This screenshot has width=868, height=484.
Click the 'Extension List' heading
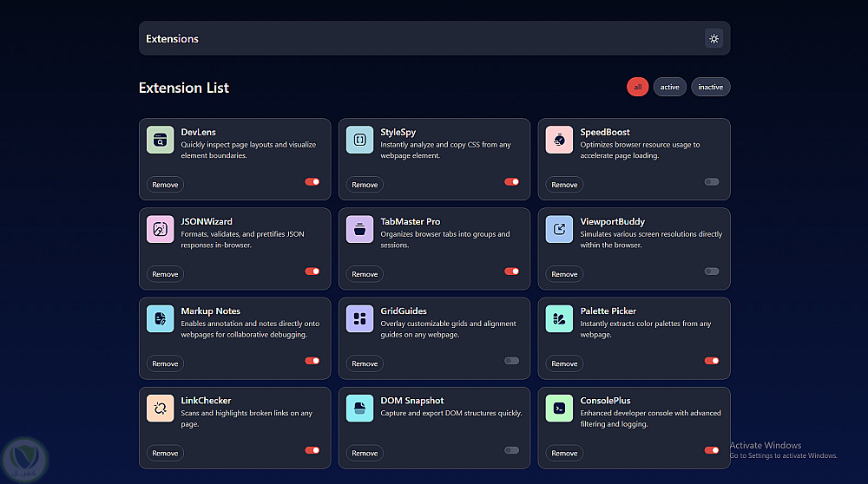(184, 88)
